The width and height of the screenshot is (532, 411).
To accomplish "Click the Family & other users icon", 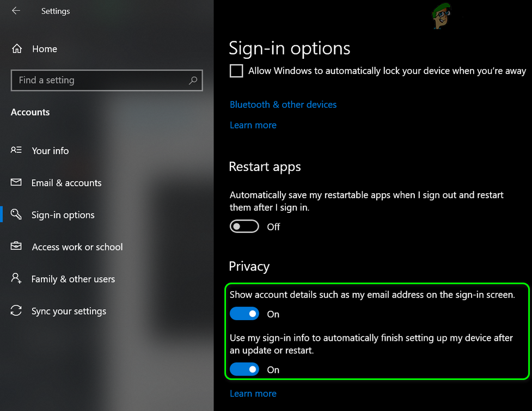I will coord(16,278).
